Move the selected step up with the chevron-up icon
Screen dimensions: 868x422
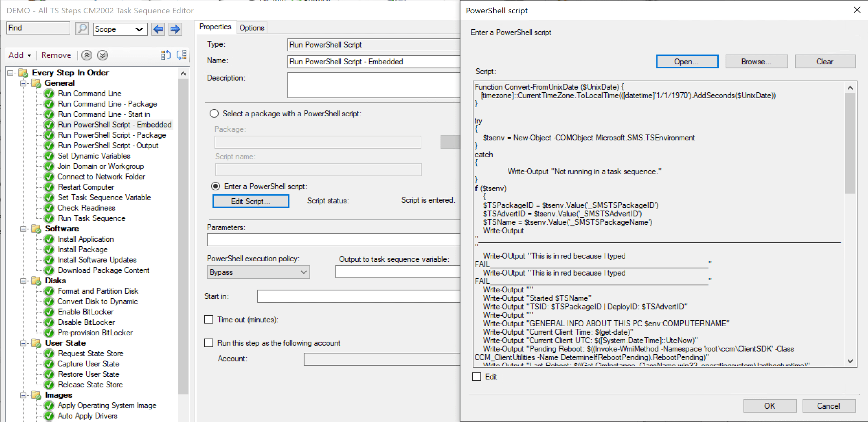click(x=86, y=55)
